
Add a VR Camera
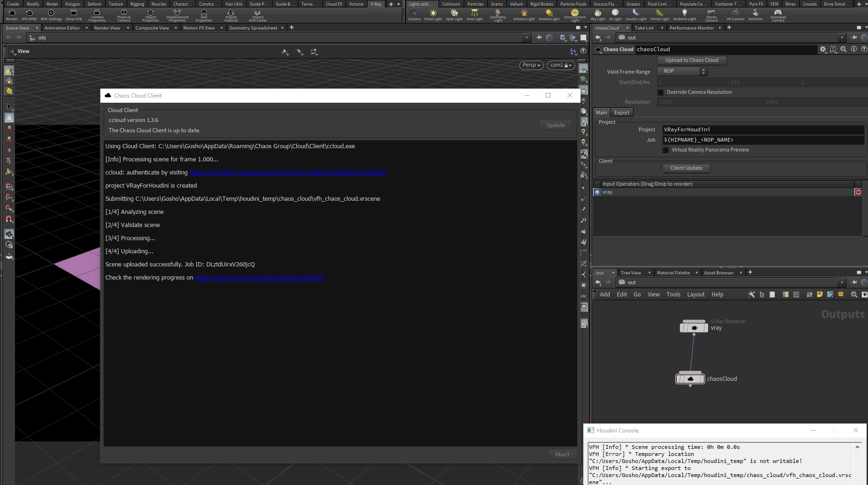(735, 15)
